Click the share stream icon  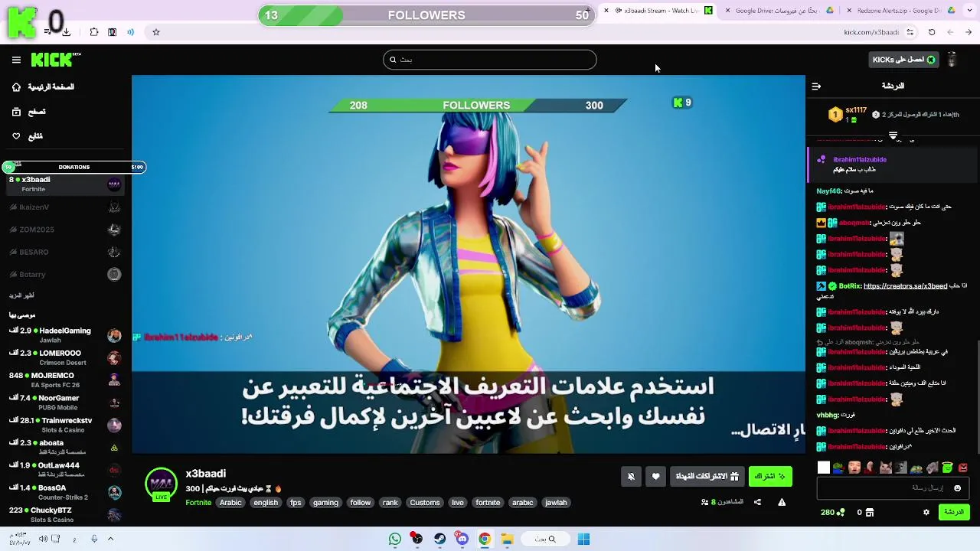pos(757,502)
